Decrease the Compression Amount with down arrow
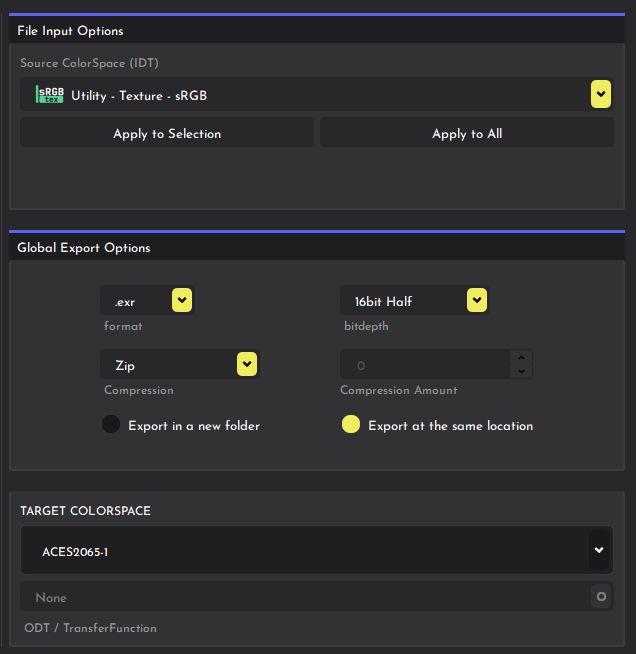Screen dimensions: 636x654 click(x=520, y=372)
